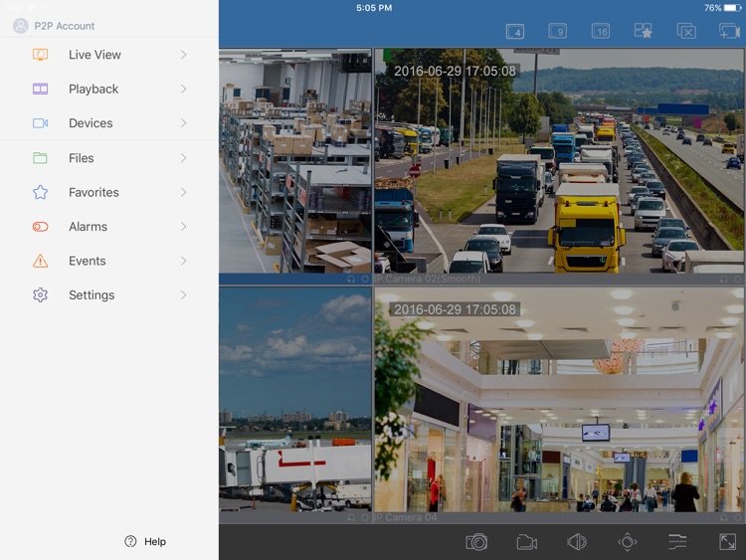Open the P2P Account label

65,26
